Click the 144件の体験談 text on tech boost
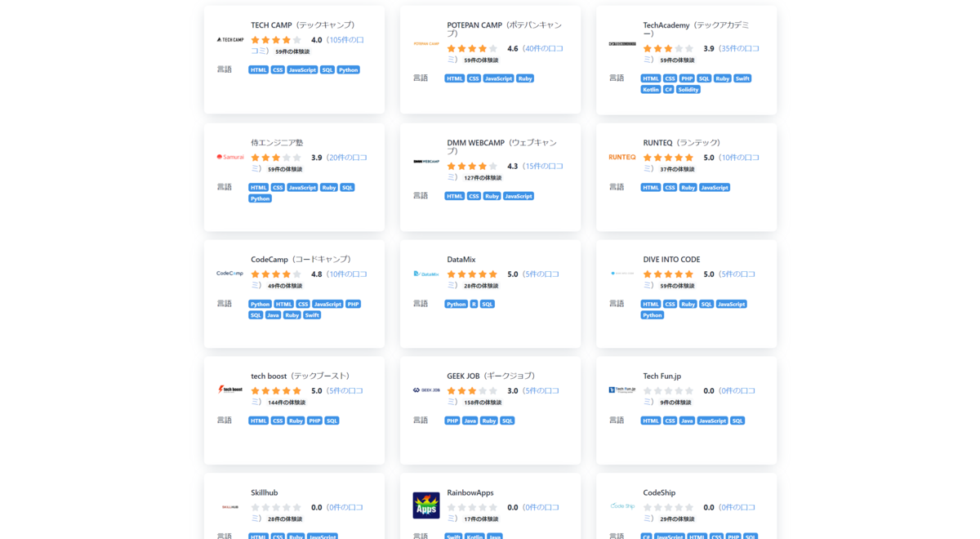 [x=287, y=403]
